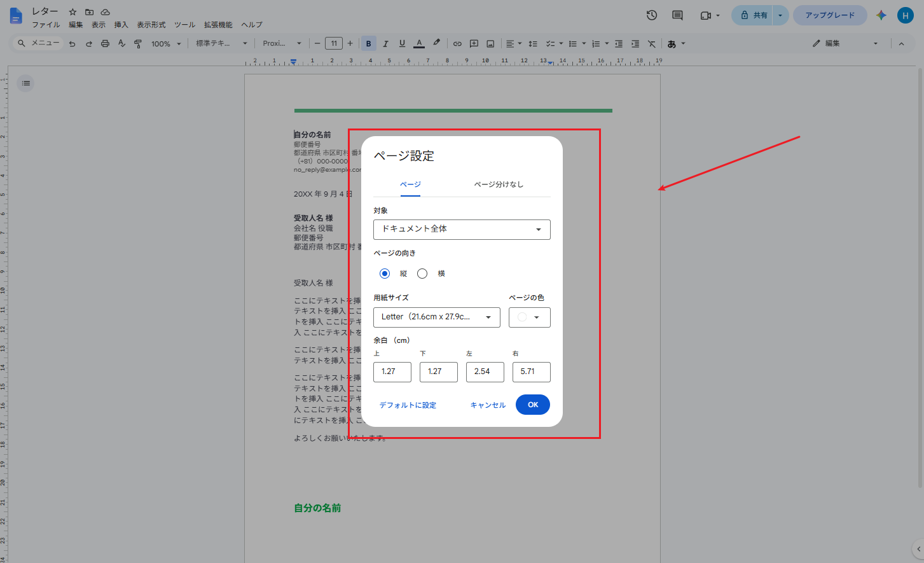Open the 対象 ドキュメント全体 dropdown
The image size is (924, 563).
tap(462, 230)
